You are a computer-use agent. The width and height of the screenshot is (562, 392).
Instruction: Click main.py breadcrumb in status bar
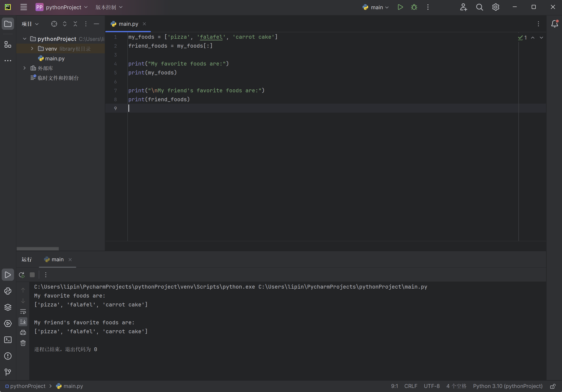click(x=70, y=386)
